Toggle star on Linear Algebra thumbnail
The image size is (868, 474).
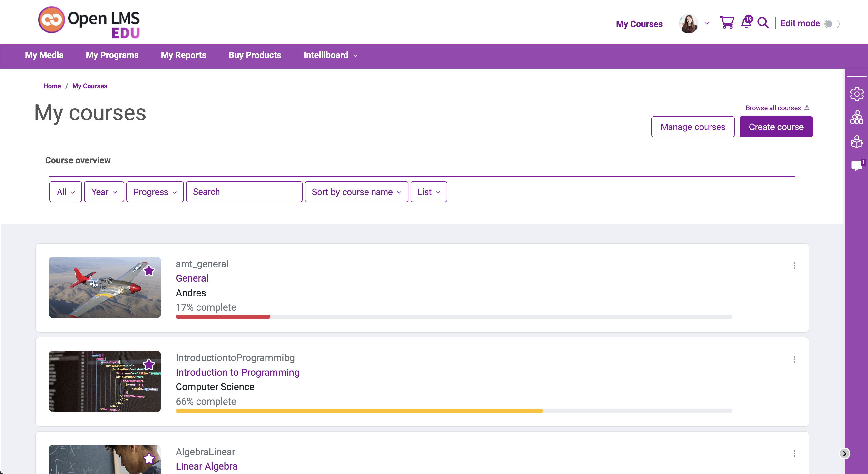[x=148, y=458]
